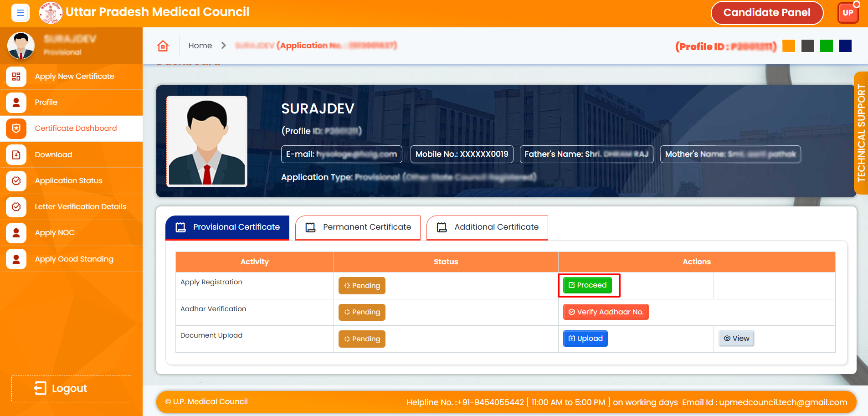Click the hamburger menu icon in header
868x416 pixels.
coord(20,13)
